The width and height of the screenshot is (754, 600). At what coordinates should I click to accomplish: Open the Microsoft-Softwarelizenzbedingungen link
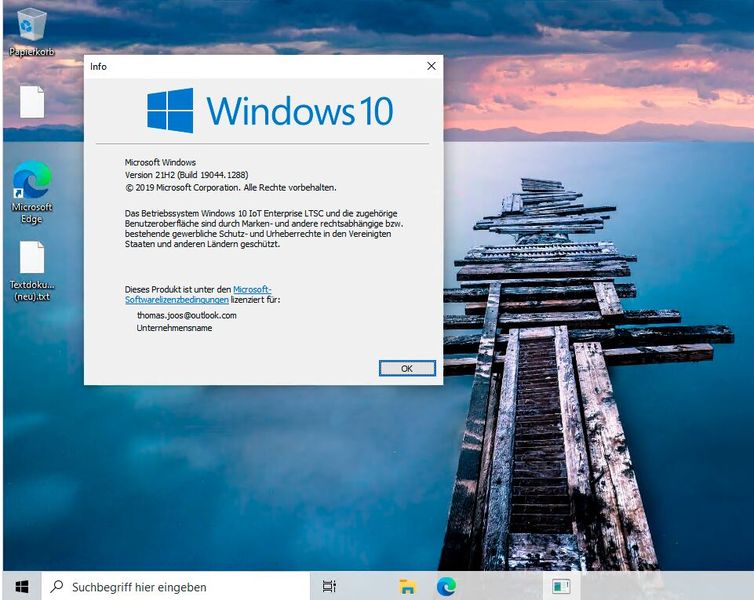[x=198, y=294]
